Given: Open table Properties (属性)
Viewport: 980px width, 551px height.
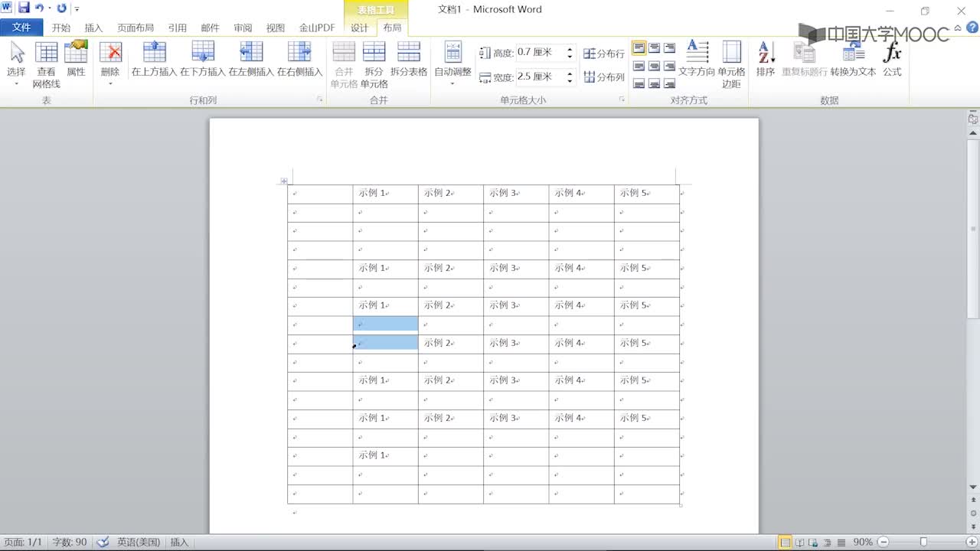Looking at the screenshot, I should click(x=76, y=60).
